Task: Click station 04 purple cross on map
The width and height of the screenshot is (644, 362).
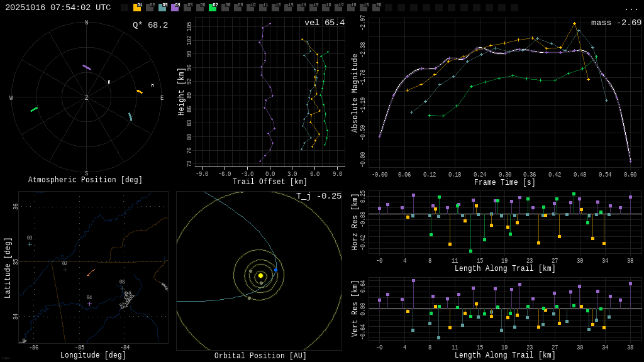Action: tap(89, 304)
